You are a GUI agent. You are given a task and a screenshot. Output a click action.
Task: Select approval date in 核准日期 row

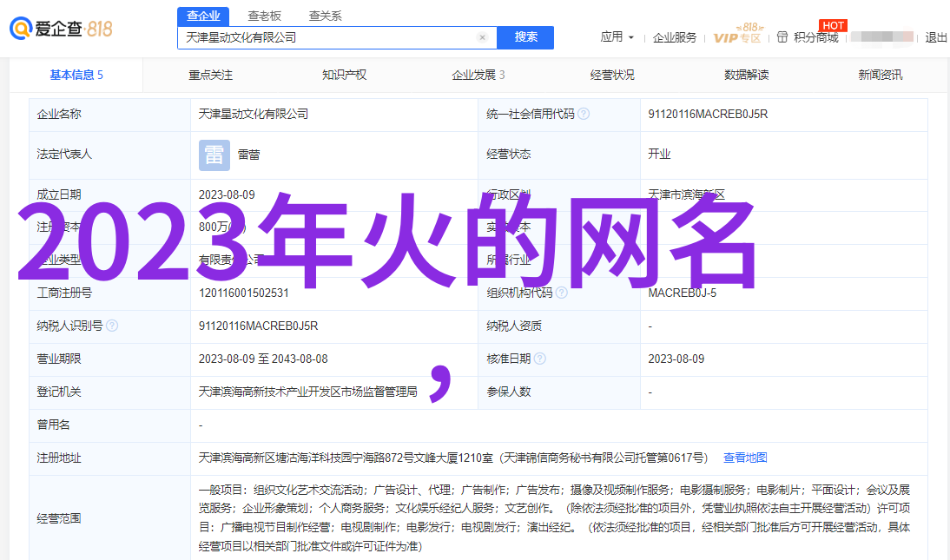coord(676,359)
